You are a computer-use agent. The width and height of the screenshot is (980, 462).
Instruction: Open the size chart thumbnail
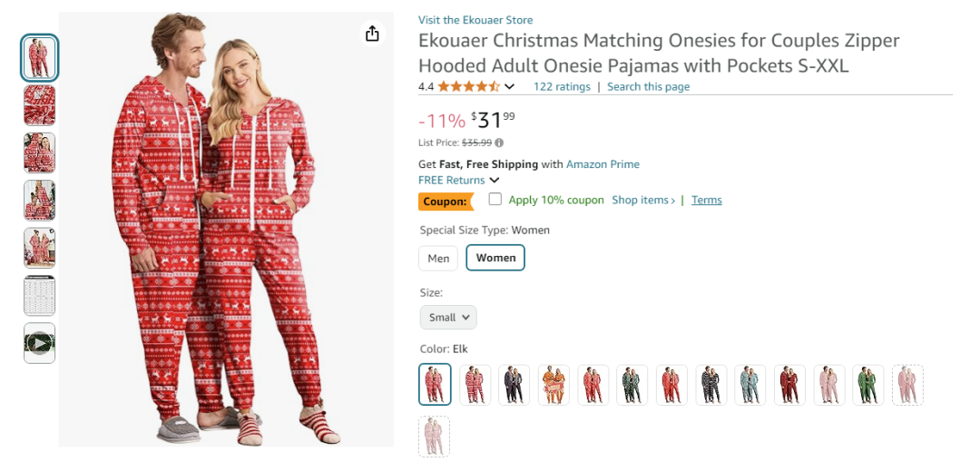point(39,296)
